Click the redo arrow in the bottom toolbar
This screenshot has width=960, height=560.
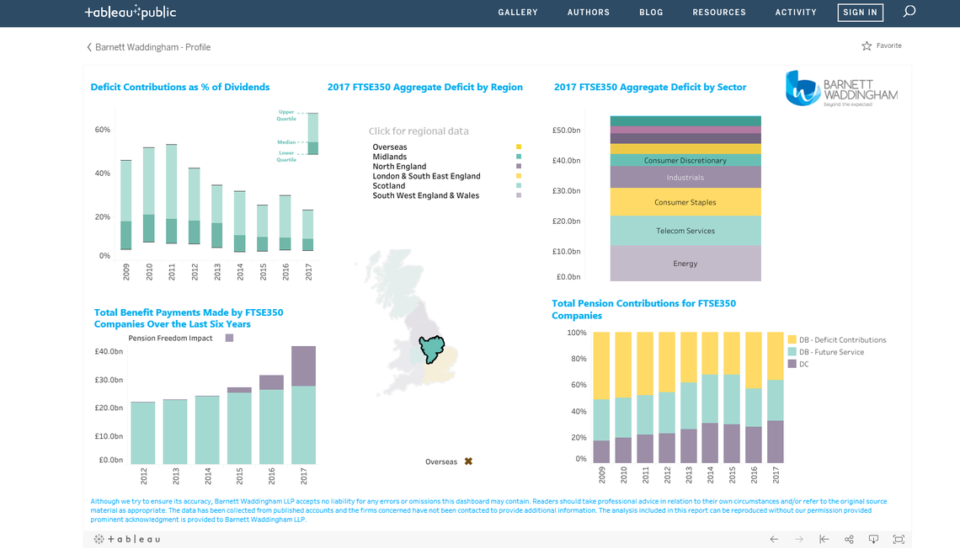click(798, 539)
